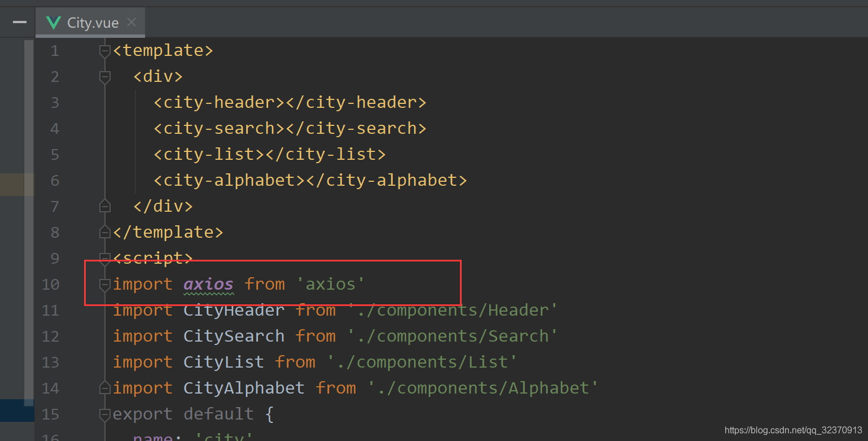
Task: Collapse the <script> block at line 9
Action: coord(104,259)
